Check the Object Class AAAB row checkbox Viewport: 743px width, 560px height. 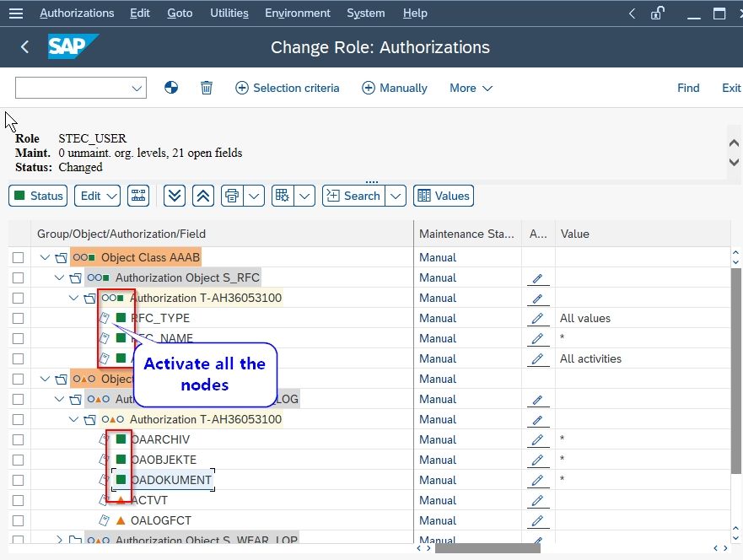(18, 258)
